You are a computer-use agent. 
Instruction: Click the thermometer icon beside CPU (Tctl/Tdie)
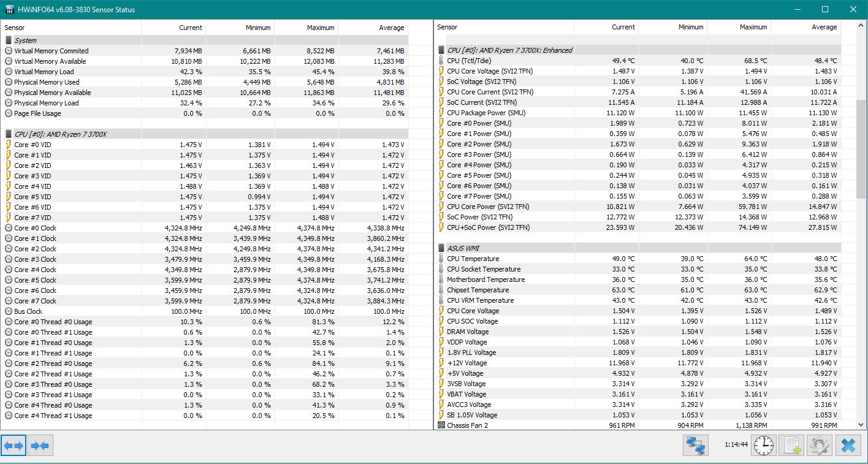[x=441, y=61]
